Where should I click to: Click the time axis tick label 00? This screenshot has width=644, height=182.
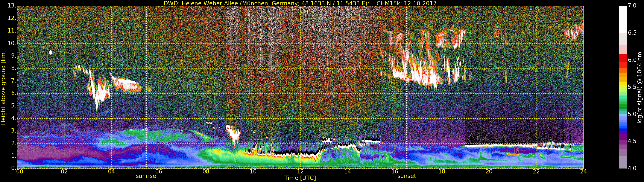pos(19,172)
